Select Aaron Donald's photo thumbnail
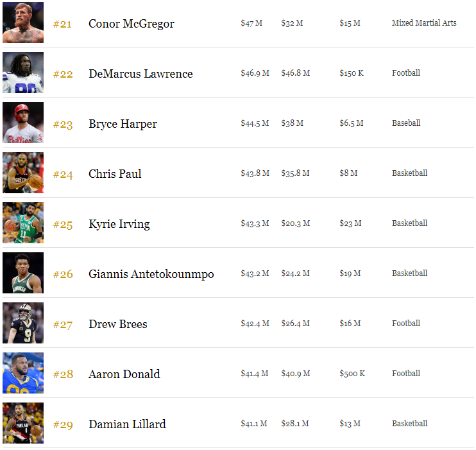This screenshot has height=450, width=476. pyautogui.click(x=23, y=373)
